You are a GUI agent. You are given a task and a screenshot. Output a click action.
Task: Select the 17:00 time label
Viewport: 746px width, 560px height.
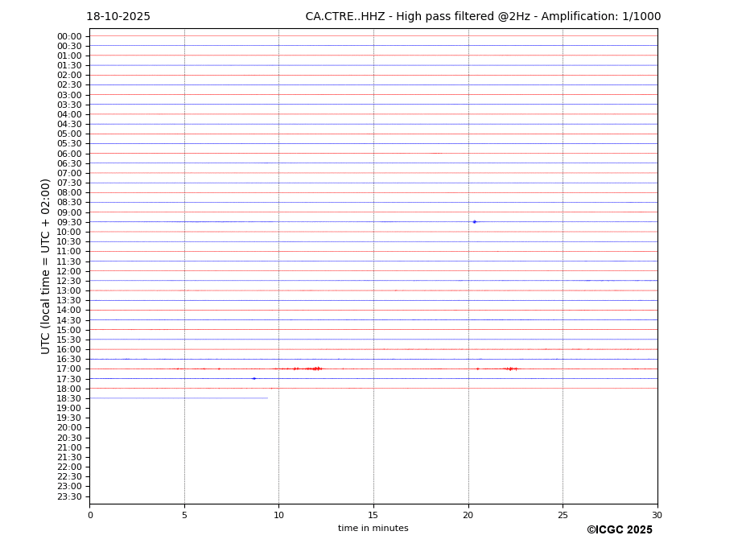coord(69,369)
